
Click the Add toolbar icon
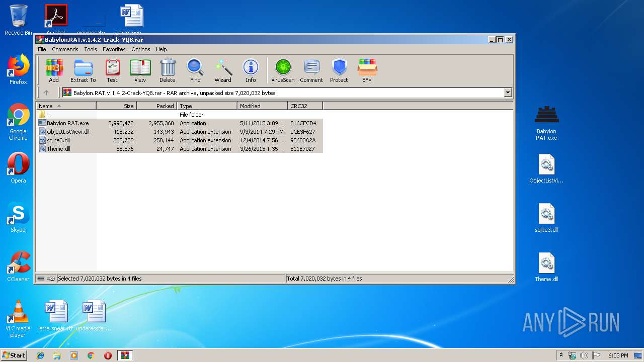(x=54, y=70)
